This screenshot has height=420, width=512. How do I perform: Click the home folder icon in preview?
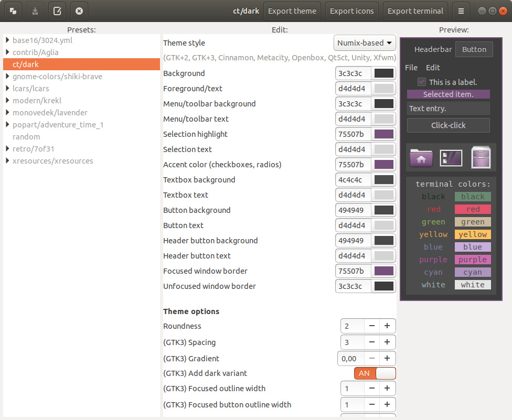pyautogui.click(x=421, y=157)
